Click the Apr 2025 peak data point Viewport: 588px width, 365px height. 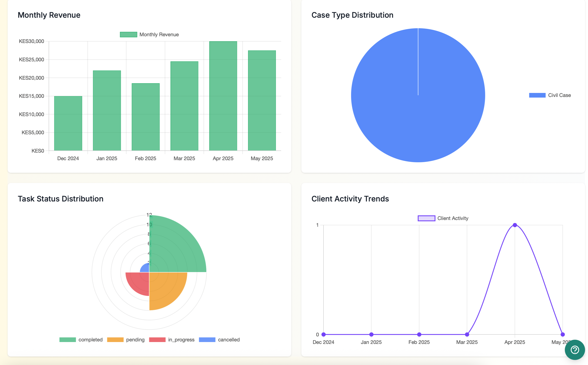[x=515, y=225]
